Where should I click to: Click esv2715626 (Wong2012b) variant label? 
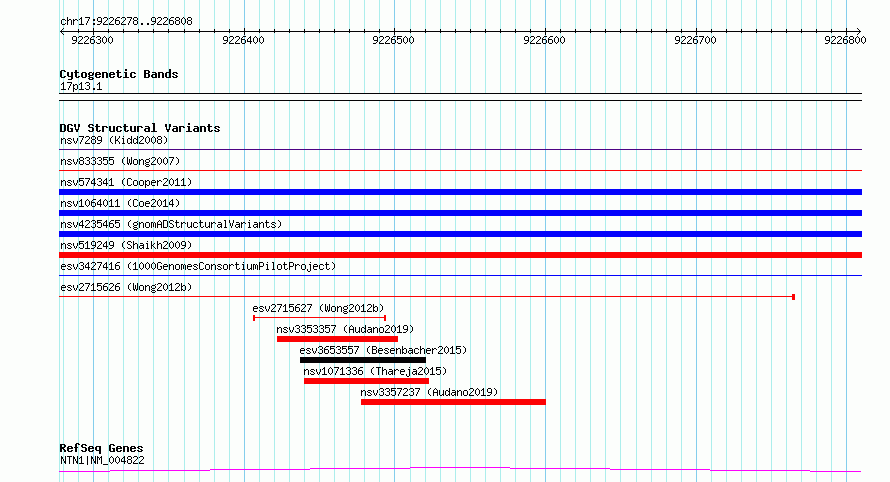coord(126,287)
